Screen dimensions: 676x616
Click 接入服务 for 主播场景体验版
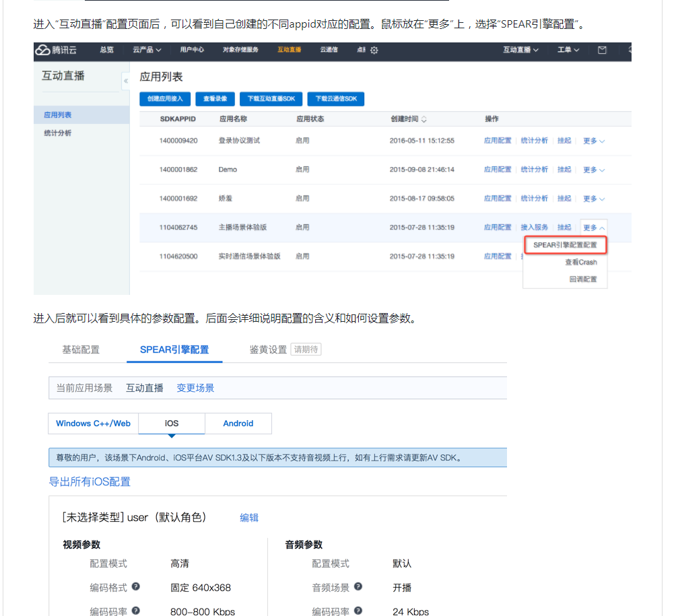click(x=534, y=227)
